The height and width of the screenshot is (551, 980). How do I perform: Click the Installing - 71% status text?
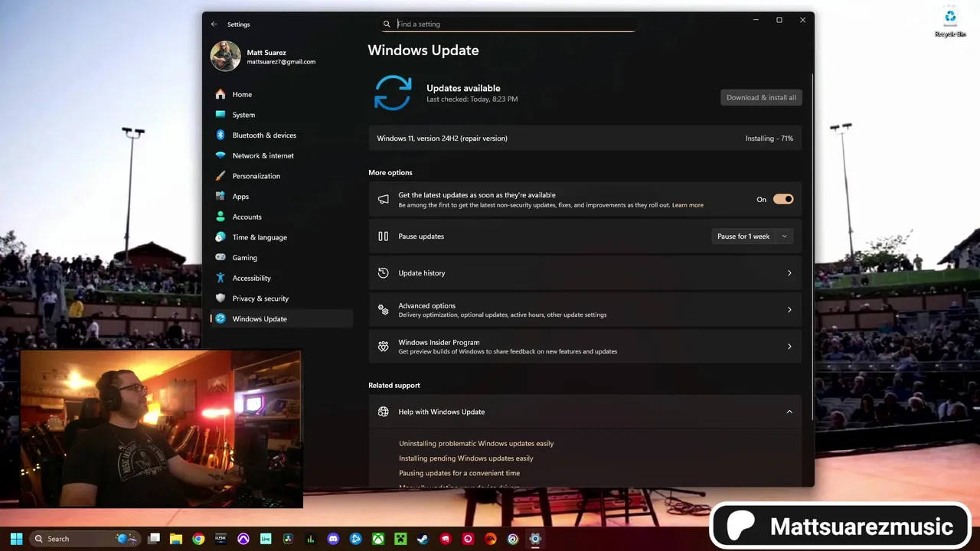[x=769, y=139]
